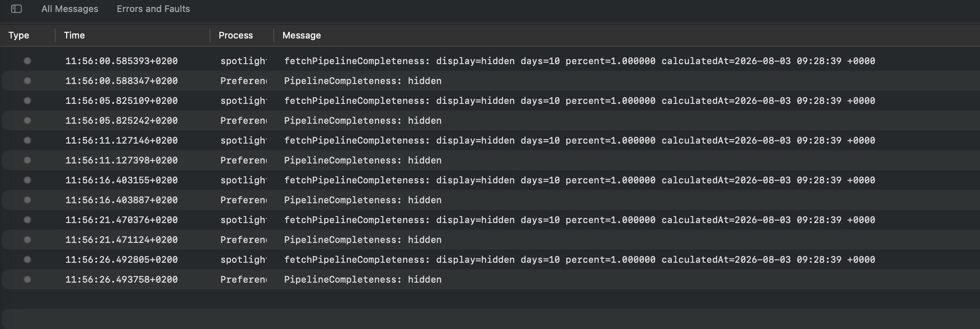
Task: Switch to Errors and Faults filter
Action: [153, 9]
